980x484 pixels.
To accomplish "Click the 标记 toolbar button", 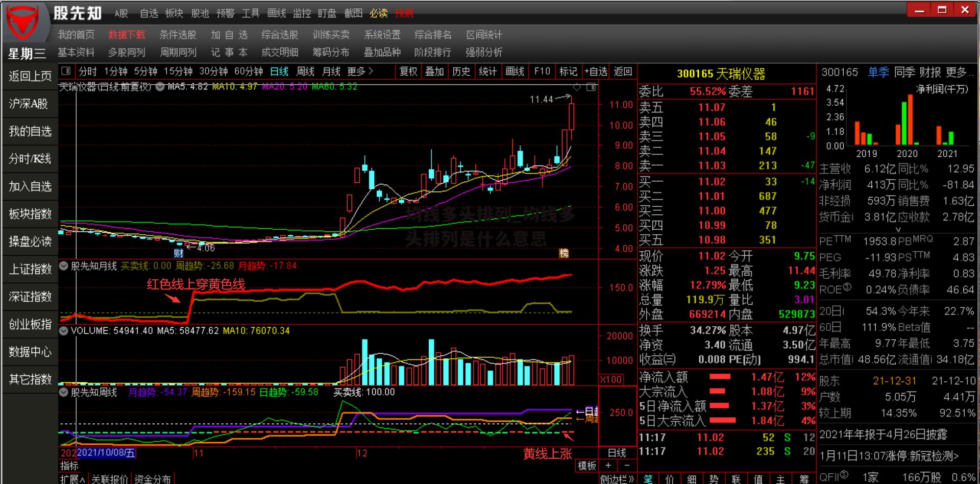I will (x=568, y=71).
